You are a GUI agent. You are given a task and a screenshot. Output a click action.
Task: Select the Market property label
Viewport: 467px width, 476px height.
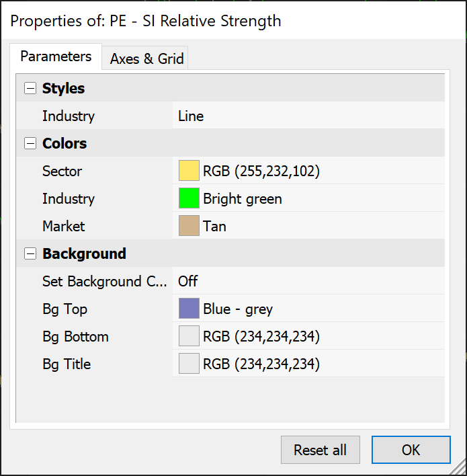(x=64, y=226)
